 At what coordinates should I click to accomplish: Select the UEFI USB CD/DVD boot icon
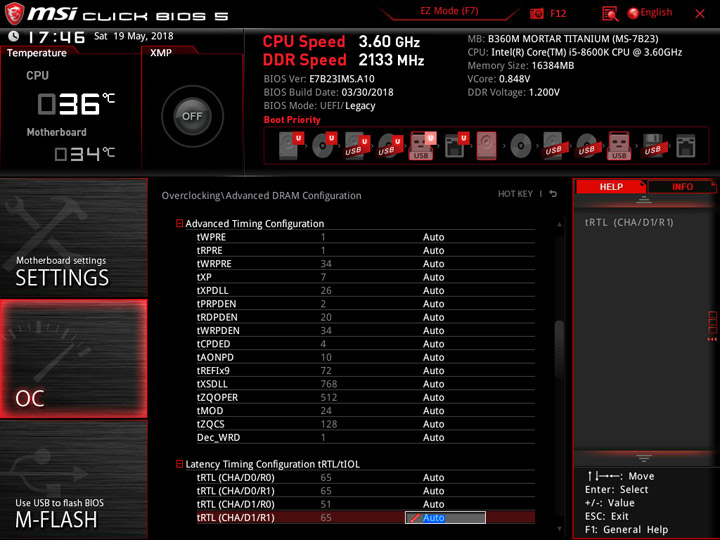(390, 146)
